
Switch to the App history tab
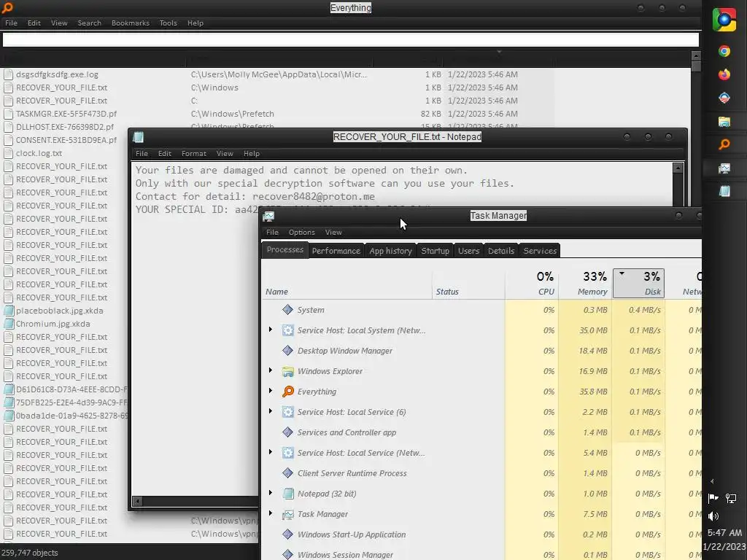(391, 251)
